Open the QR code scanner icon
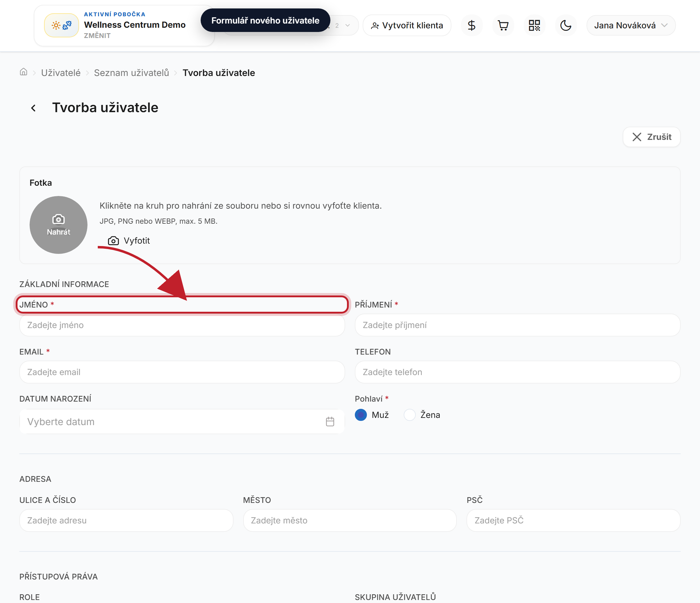Viewport: 700px width, 603px height. [x=534, y=25]
